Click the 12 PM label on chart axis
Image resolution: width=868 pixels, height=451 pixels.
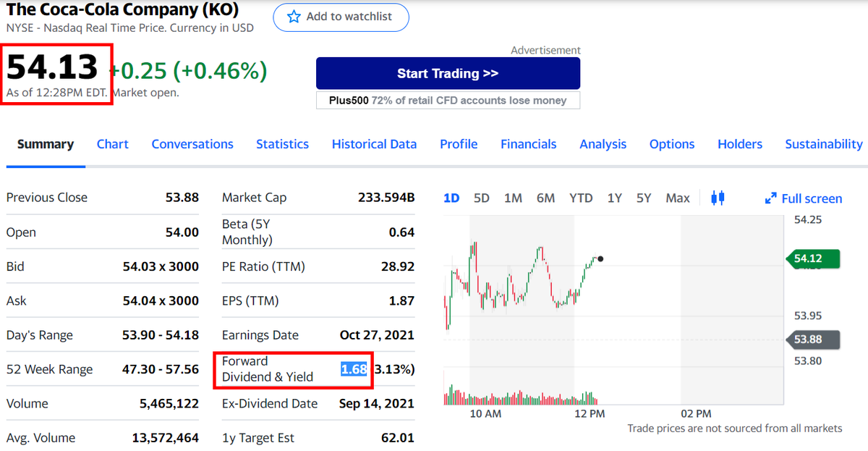pyautogui.click(x=590, y=414)
